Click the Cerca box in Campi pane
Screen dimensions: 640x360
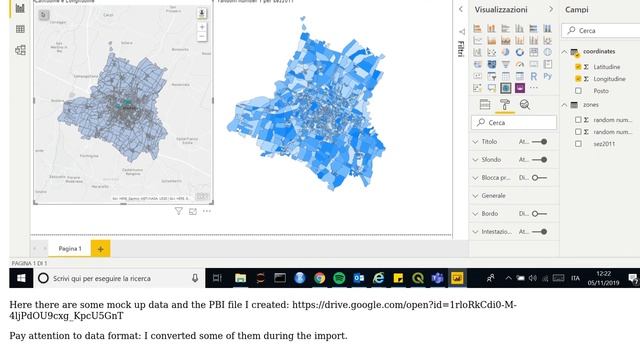coord(601,31)
